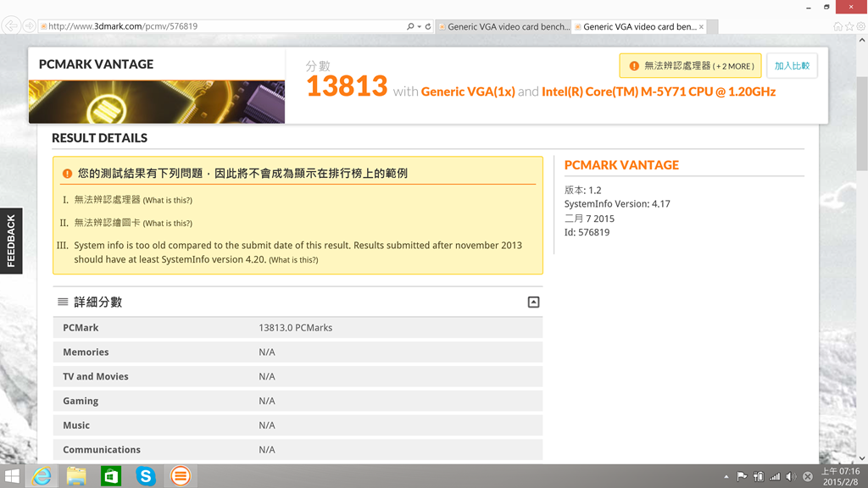
Task: Select the Communications row label
Action: [x=102, y=449]
